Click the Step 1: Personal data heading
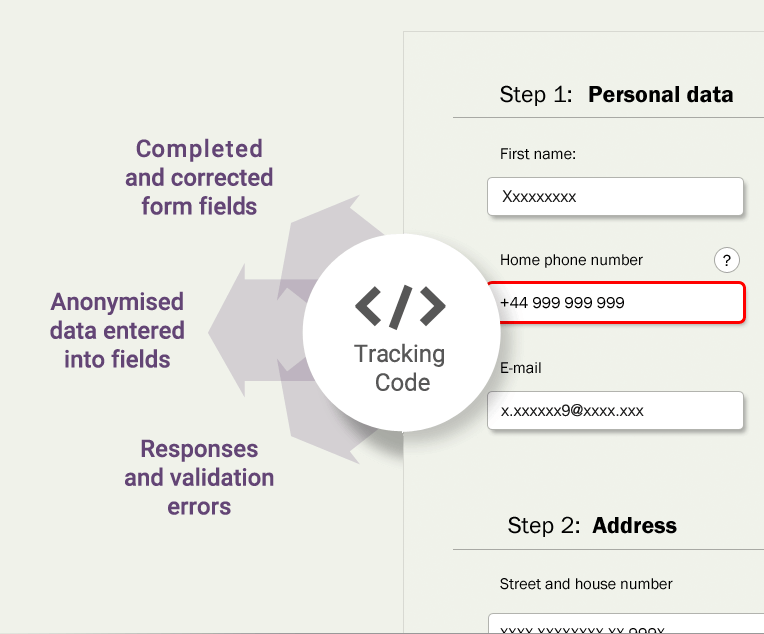764x634 pixels. tap(616, 95)
